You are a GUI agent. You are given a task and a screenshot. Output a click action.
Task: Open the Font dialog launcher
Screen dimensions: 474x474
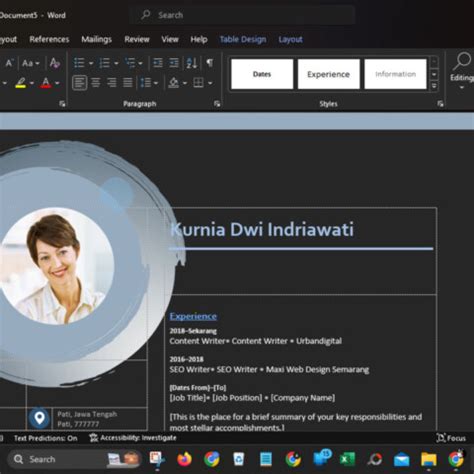coord(62,104)
